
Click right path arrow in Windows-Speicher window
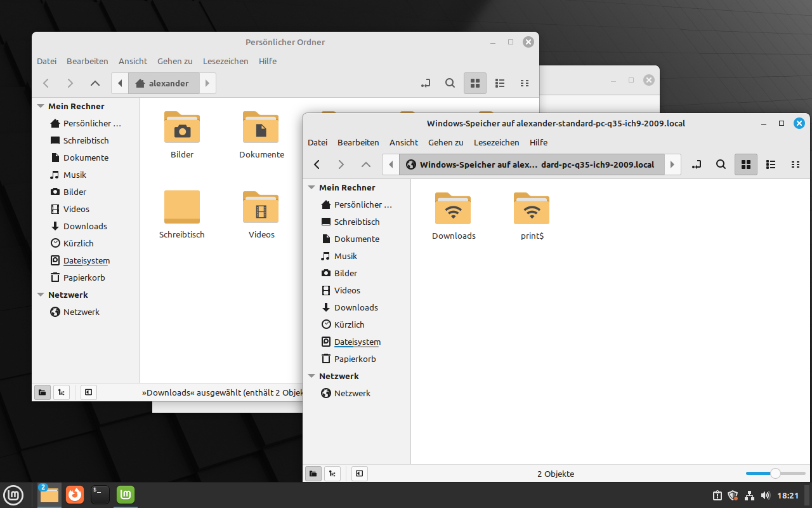(672, 164)
